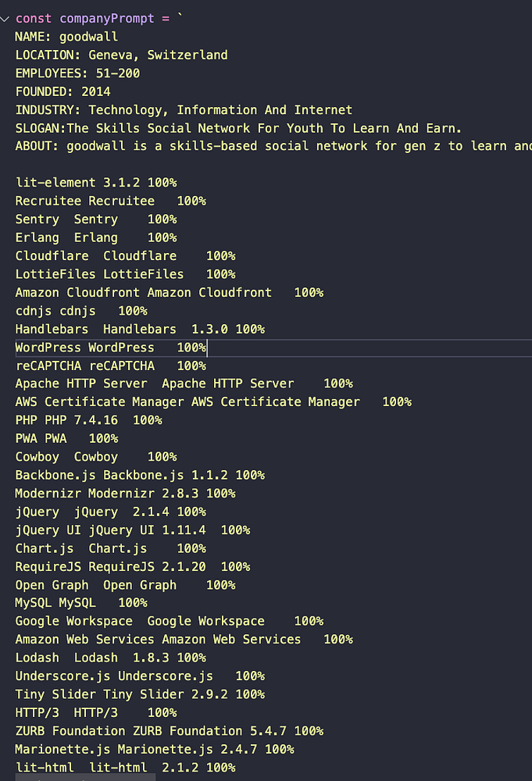Viewport: 532px width, 781px height.
Task: Click the Amazon Cloudfront entry line
Action: click(169, 292)
